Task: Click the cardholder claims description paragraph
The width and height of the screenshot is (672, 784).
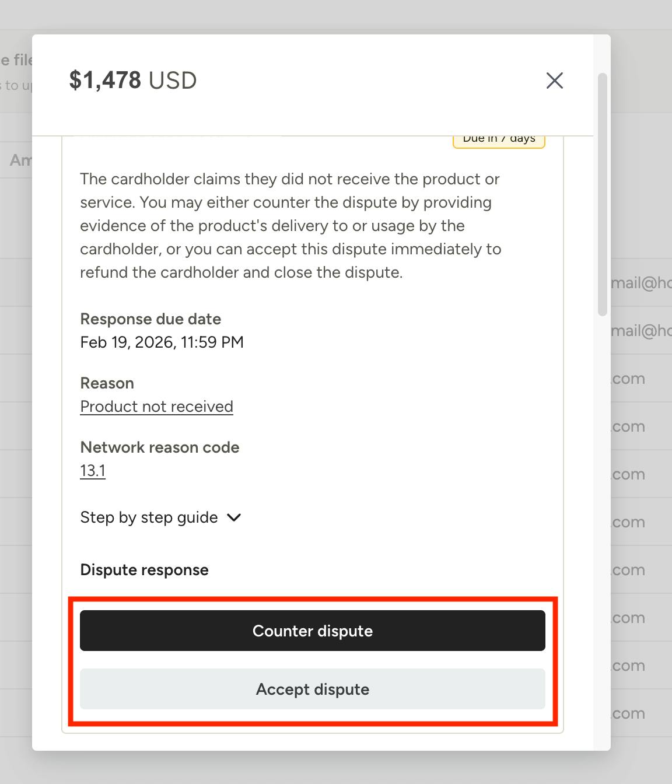Action: [x=290, y=226]
